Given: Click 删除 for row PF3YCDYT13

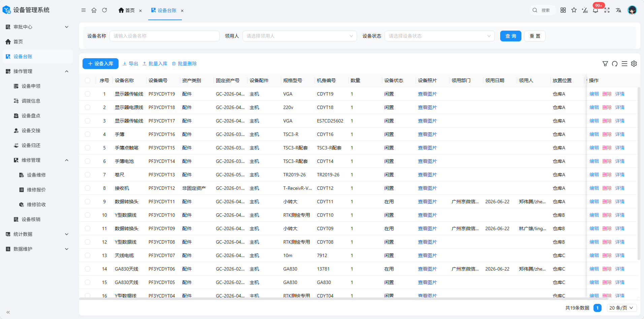Looking at the screenshot, I should point(607,175).
